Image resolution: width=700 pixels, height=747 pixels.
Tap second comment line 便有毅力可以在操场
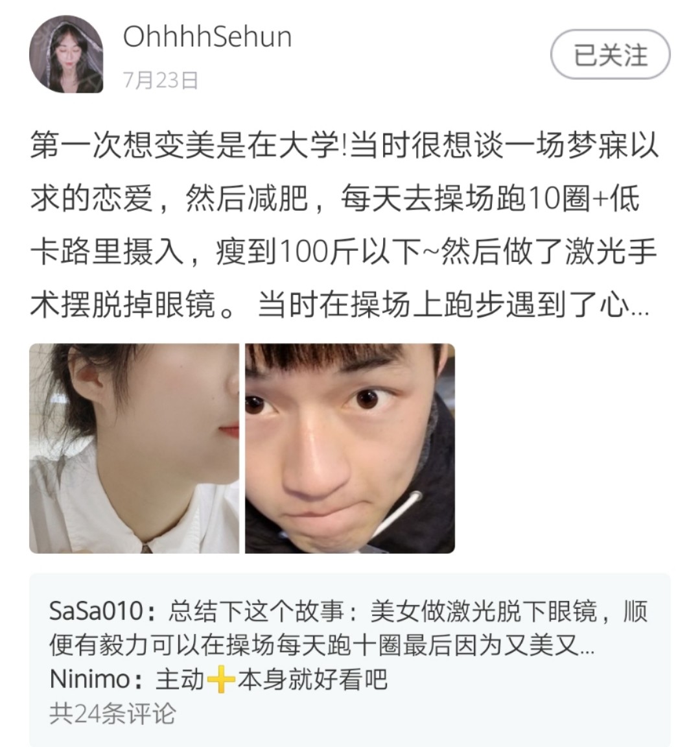(322, 645)
